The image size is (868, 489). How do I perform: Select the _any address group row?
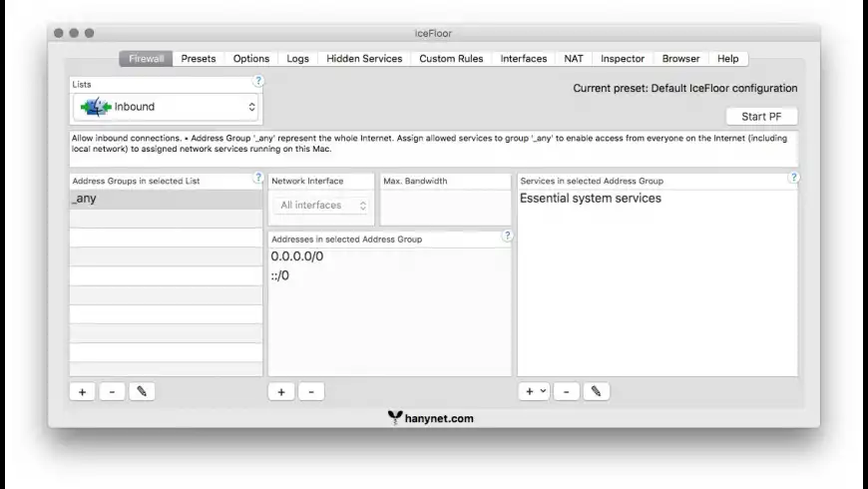point(166,199)
